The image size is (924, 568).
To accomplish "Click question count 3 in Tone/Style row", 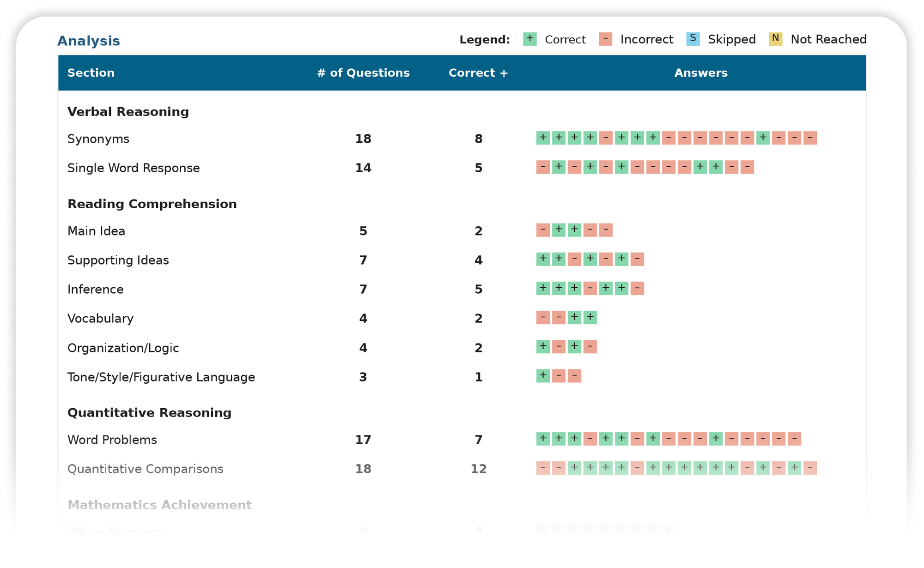I will click(363, 377).
